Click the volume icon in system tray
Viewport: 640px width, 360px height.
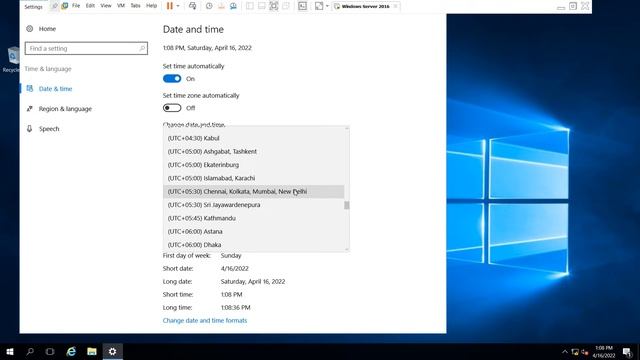click(585, 352)
